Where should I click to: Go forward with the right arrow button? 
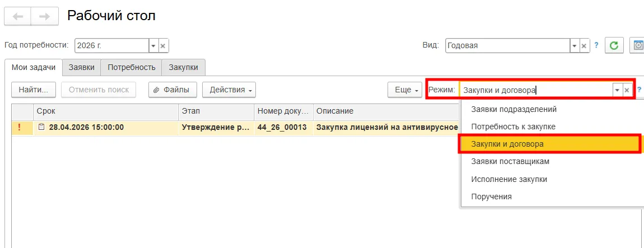[45, 17]
